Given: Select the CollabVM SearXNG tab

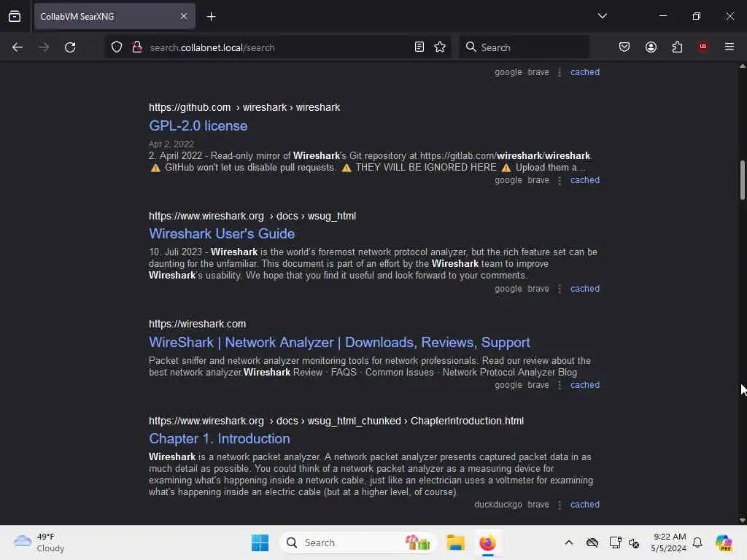Looking at the screenshot, I should tap(115, 16).
